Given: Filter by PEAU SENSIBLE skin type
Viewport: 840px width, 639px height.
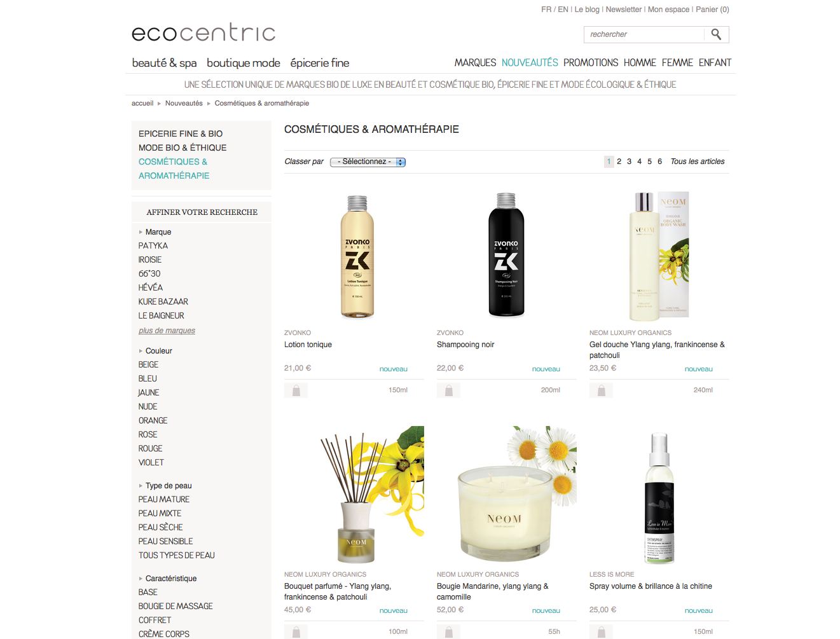Looking at the screenshot, I should [165, 542].
